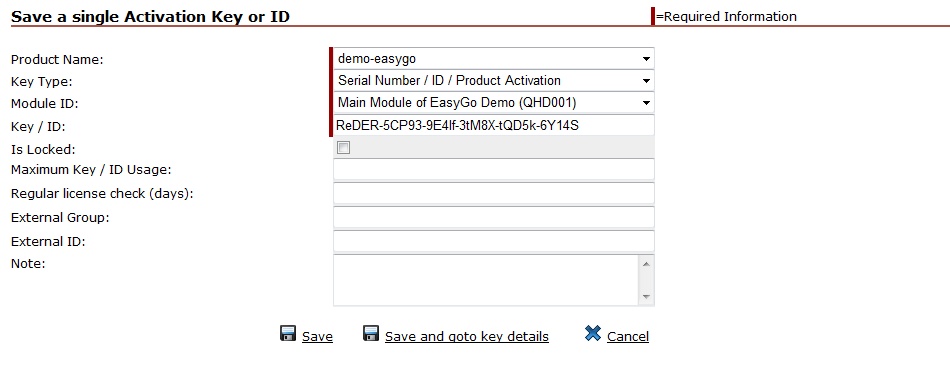Click the blue X Cancel icon

coord(593,333)
